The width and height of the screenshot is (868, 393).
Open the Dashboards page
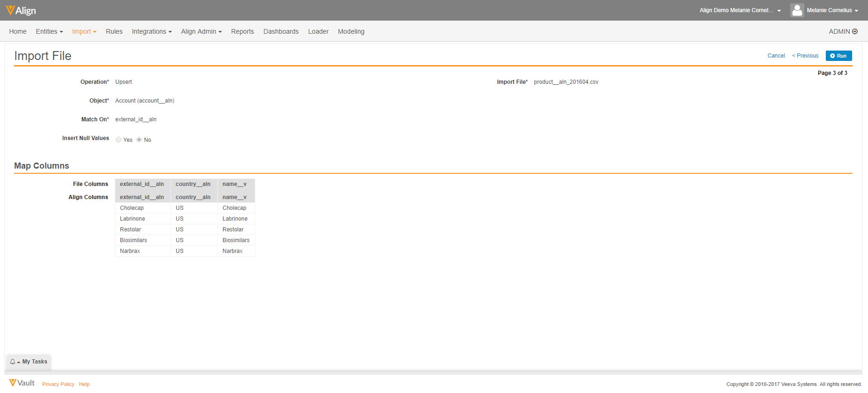281,31
